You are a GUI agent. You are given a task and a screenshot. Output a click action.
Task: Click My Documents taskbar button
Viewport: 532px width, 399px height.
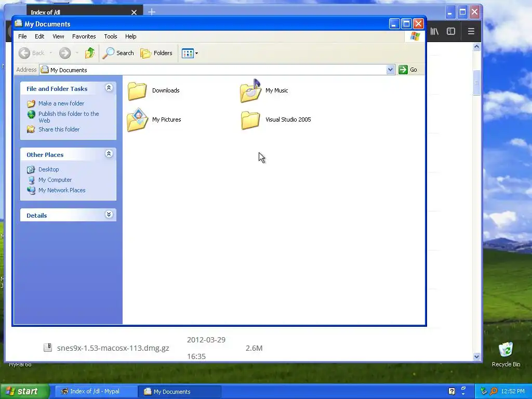pyautogui.click(x=180, y=392)
